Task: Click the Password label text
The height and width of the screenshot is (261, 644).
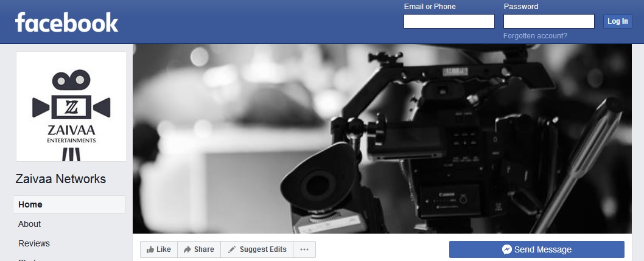Action: click(521, 7)
